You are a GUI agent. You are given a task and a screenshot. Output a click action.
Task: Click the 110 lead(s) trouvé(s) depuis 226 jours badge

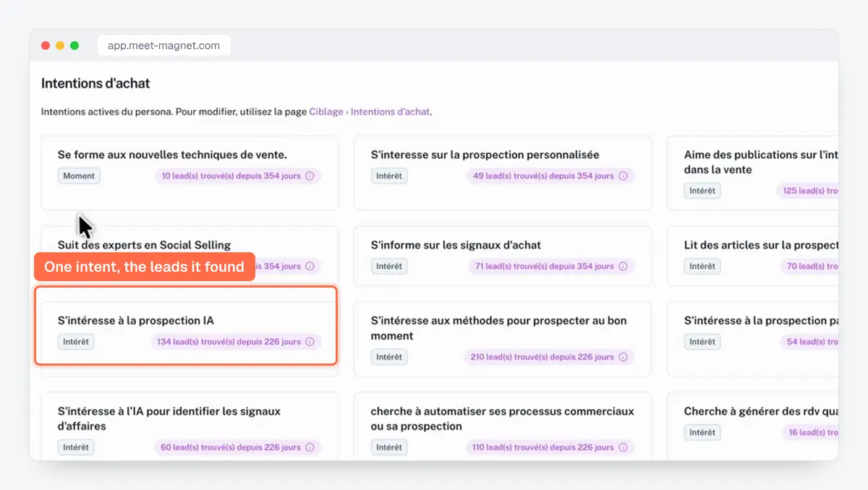[x=549, y=447]
